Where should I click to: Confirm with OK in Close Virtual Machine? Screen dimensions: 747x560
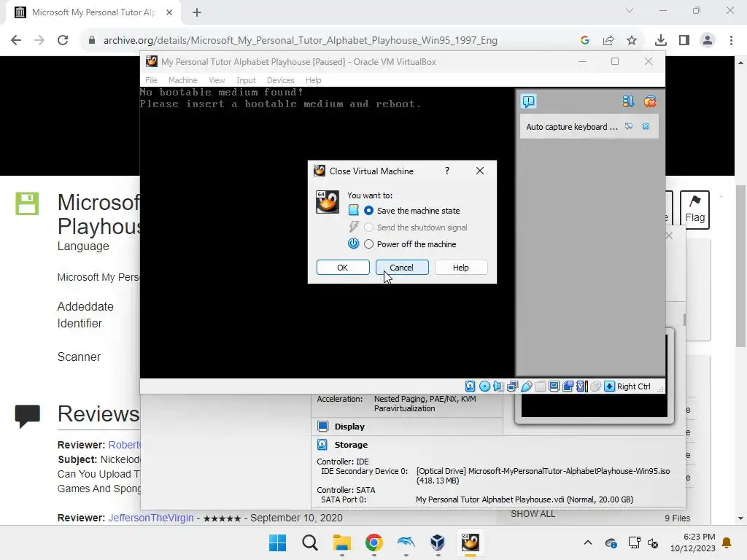pyautogui.click(x=343, y=268)
